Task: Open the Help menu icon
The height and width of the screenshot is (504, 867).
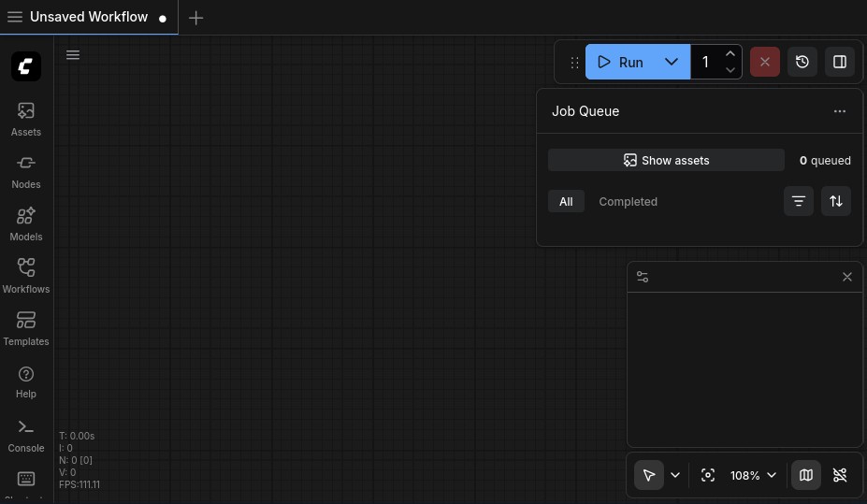Action: point(26,381)
